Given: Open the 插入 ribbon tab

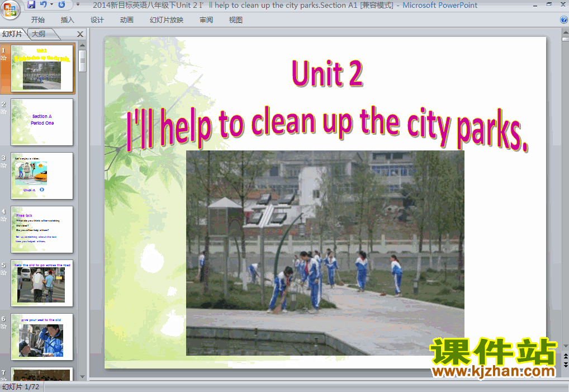Looking at the screenshot, I should coord(67,20).
